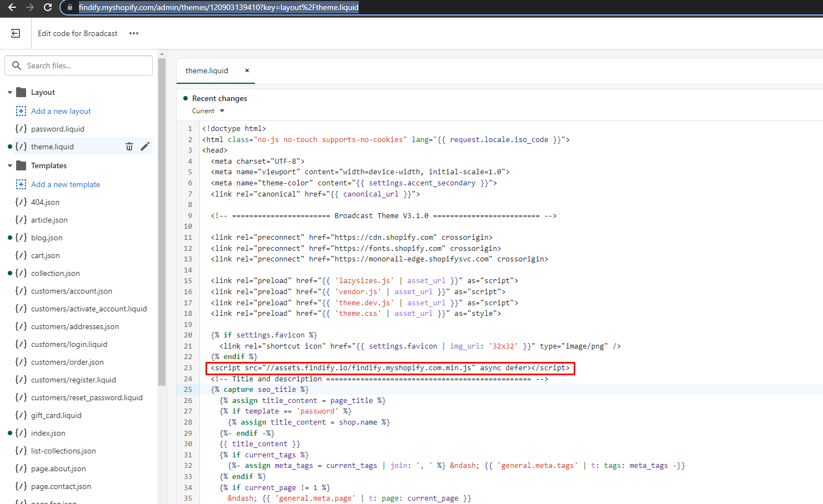Click the Edit code for Broadcast title

(78, 33)
